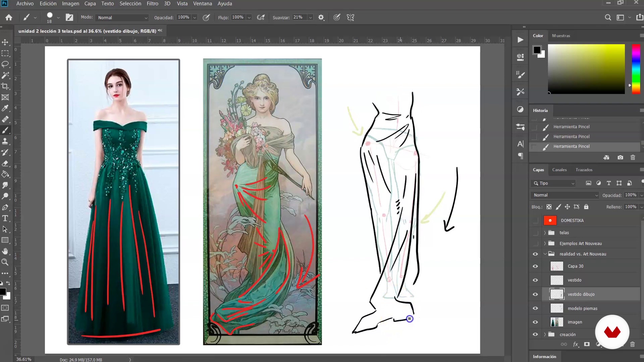The width and height of the screenshot is (644, 362).
Task: Open the search magnifier icon
Action: click(608, 17)
